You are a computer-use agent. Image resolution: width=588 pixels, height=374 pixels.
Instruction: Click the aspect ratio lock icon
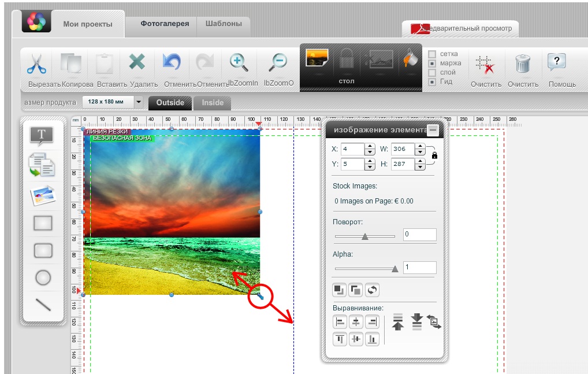click(434, 155)
